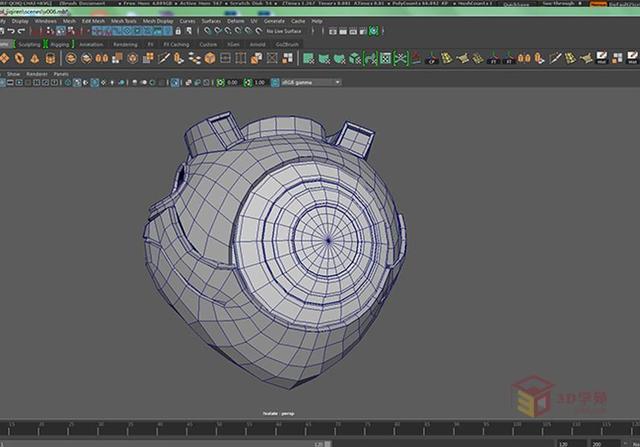Toggle wireframe display in panel toolbar

coord(67,82)
